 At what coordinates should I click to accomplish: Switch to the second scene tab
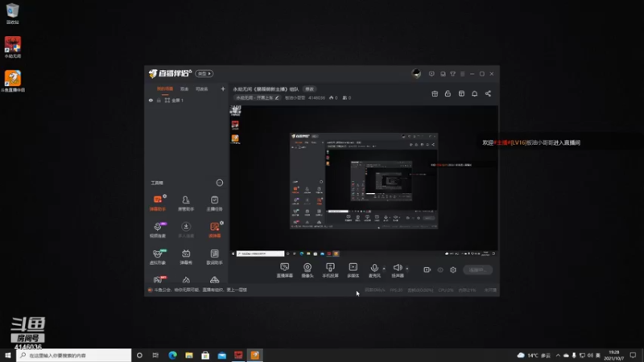184,88
